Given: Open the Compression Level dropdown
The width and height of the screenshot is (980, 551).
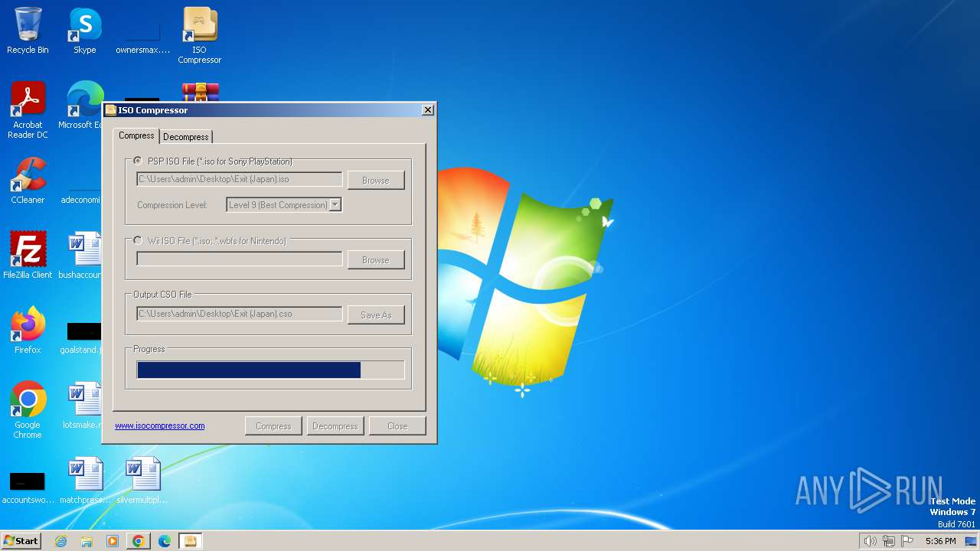Looking at the screenshot, I should point(335,205).
